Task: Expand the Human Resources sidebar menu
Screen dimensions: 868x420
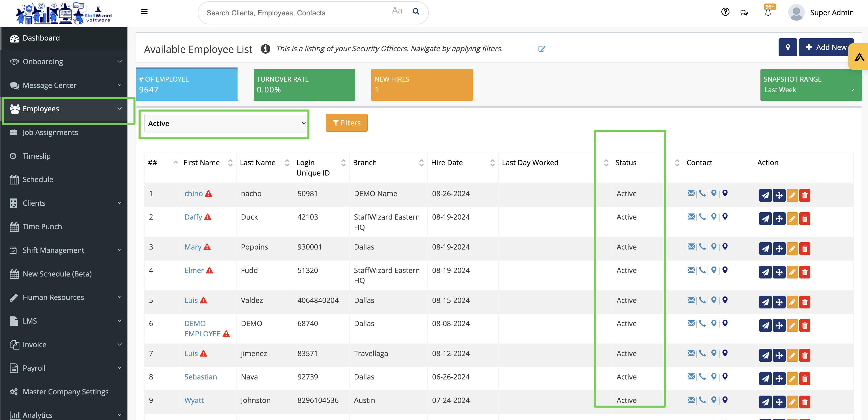Action: (x=64, y=297)
